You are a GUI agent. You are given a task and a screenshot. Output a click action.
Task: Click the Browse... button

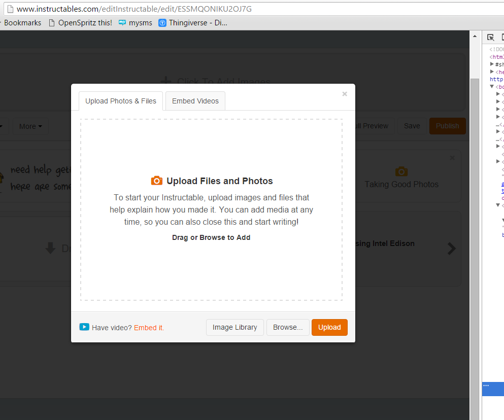288,327
